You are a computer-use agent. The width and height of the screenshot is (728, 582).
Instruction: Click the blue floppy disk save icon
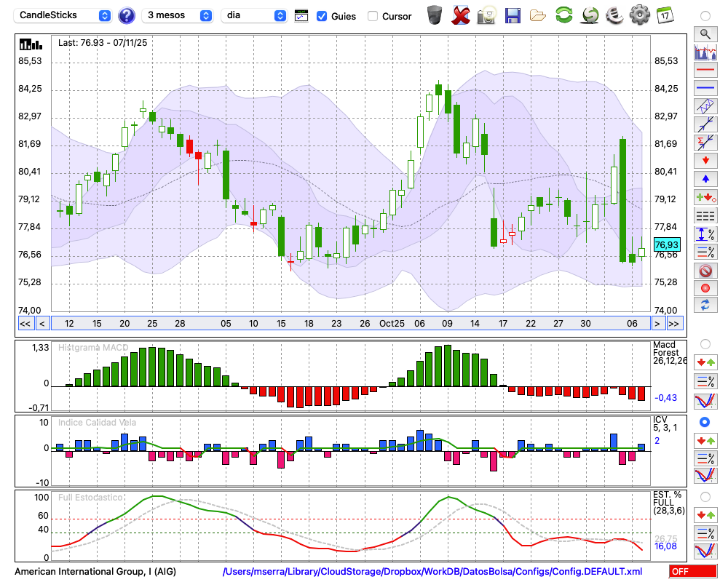click(513, 15)
